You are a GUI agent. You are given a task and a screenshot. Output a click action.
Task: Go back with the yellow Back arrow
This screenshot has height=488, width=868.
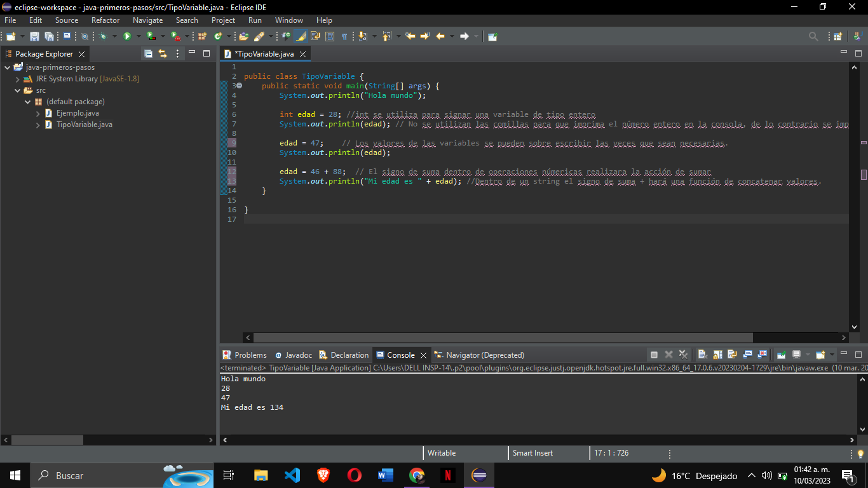[440, 36]
